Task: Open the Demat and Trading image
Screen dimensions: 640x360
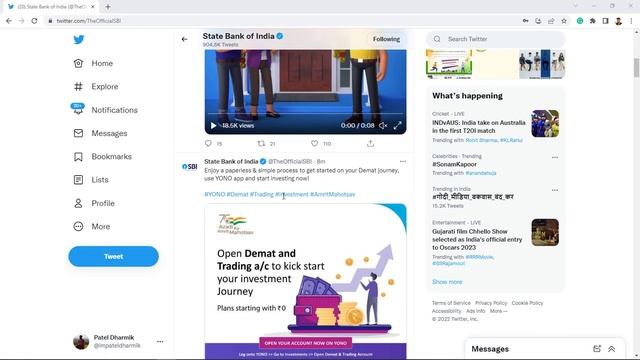Action: (x=305, y=282)
